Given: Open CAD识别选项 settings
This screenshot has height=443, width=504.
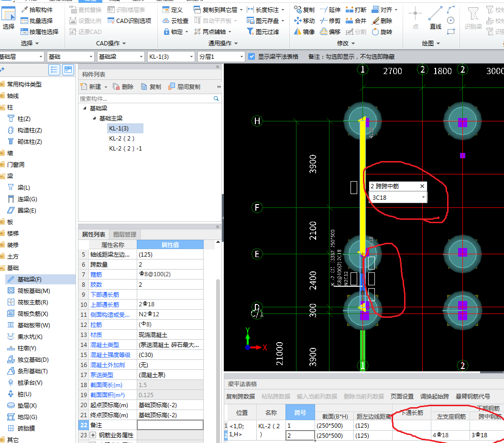Looking at the screenshot, I should point(129,21).
